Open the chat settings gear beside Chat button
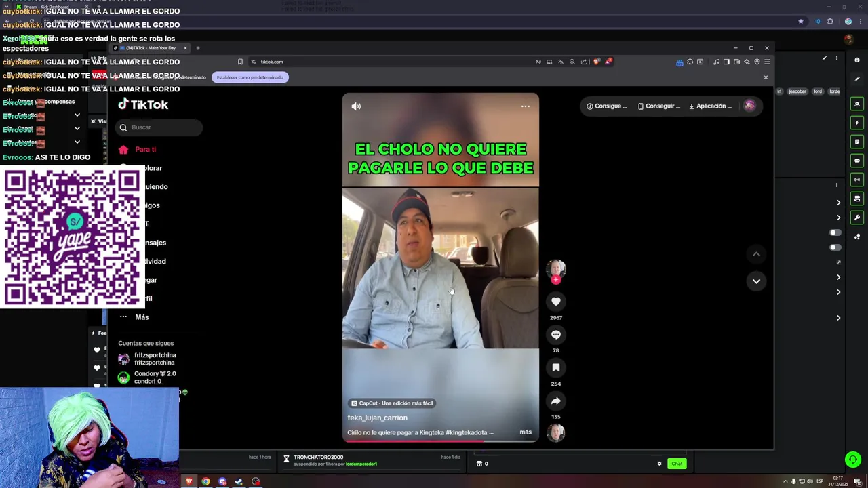 (659, 464)
